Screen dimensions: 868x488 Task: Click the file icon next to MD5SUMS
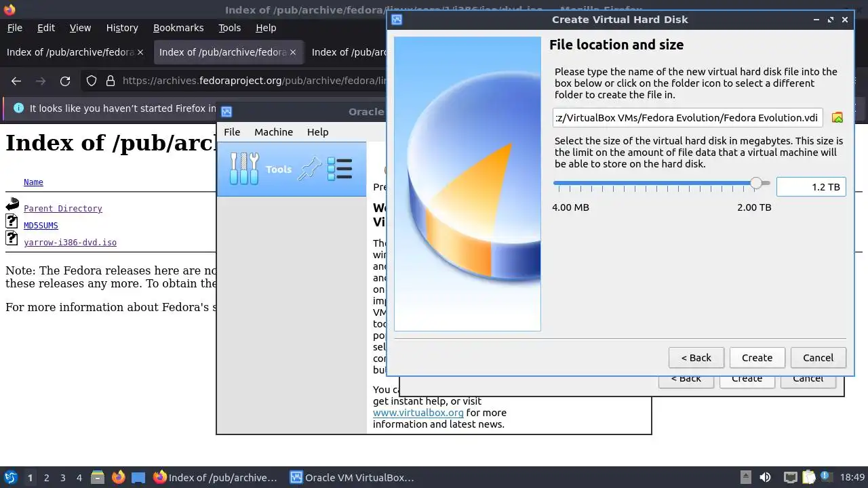[12, 221]
